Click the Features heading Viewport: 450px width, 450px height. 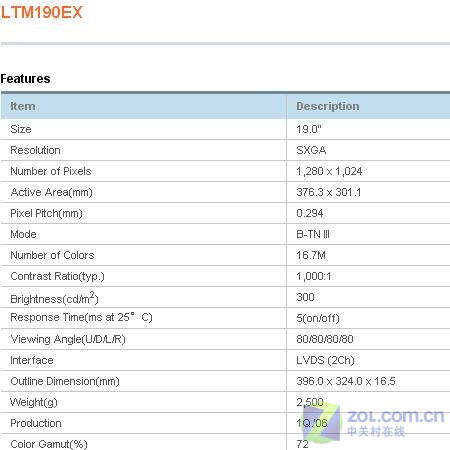tap(25, 79)
